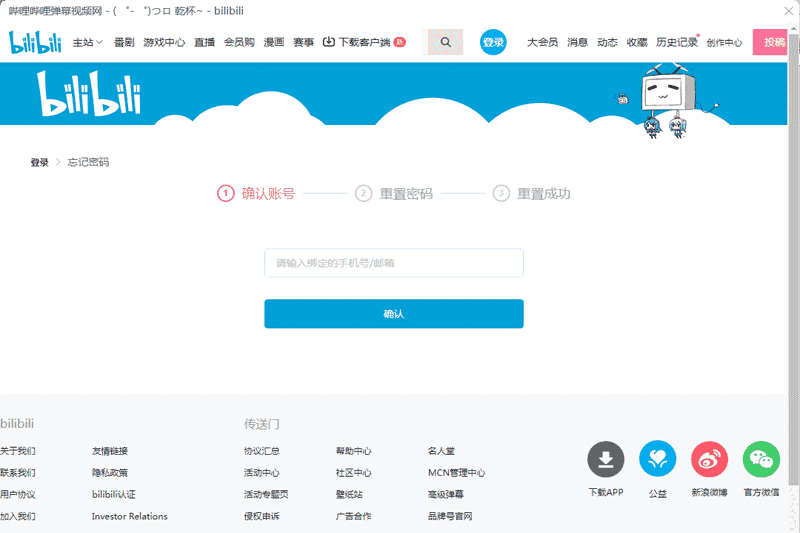Open the 番剧 menu item
This screenshot has width=800, height=533.
coord(123,42)
